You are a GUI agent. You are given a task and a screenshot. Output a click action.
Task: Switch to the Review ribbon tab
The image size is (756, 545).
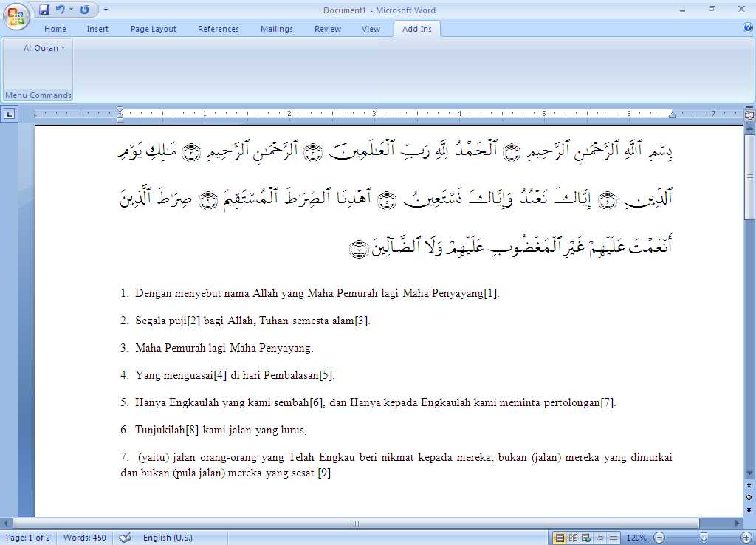(x=327, y=29)
